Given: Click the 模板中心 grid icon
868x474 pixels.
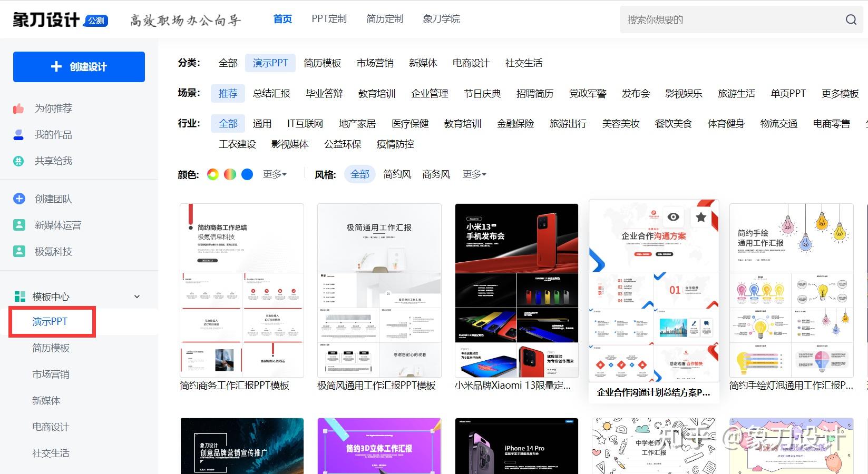Looking at the screenshot, I should click(20, 297).
